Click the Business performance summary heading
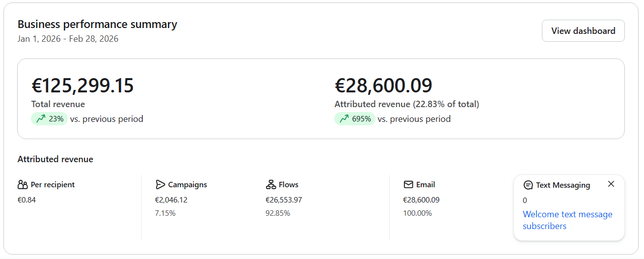 coord(97,25)
